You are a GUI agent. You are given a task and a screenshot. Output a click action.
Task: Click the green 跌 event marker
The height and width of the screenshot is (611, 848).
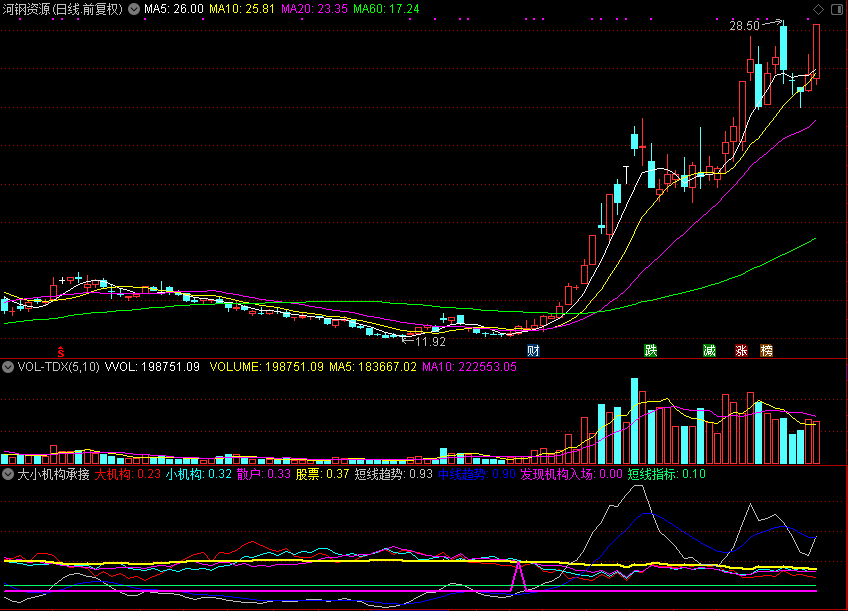point(651,350)
